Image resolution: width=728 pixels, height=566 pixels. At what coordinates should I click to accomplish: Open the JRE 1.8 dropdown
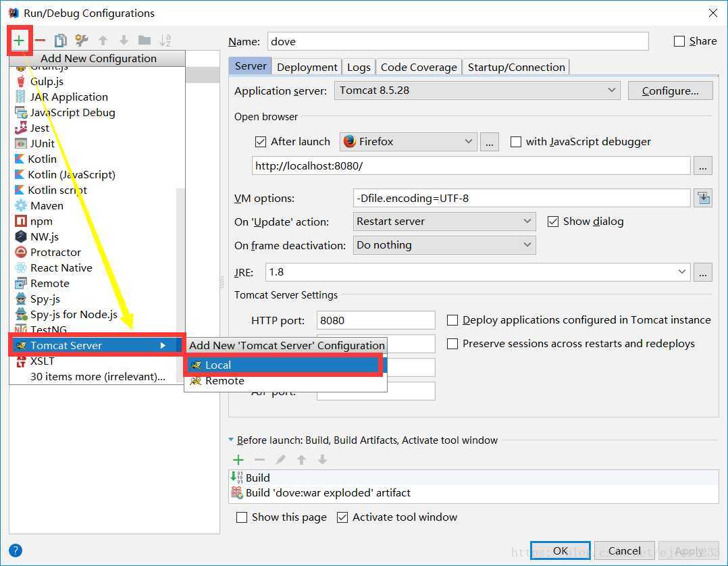tap(477, 272)
